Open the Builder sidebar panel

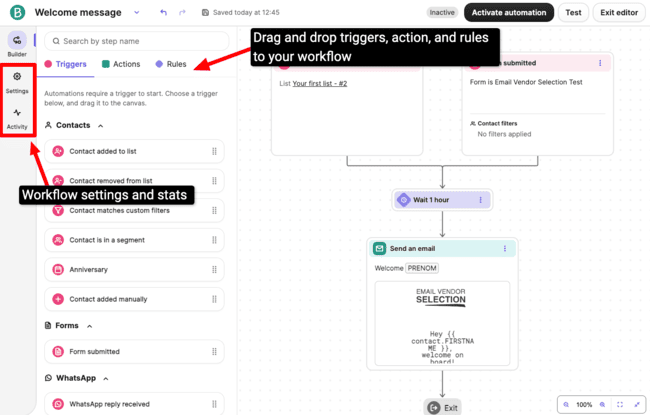[x=17, y=44]
